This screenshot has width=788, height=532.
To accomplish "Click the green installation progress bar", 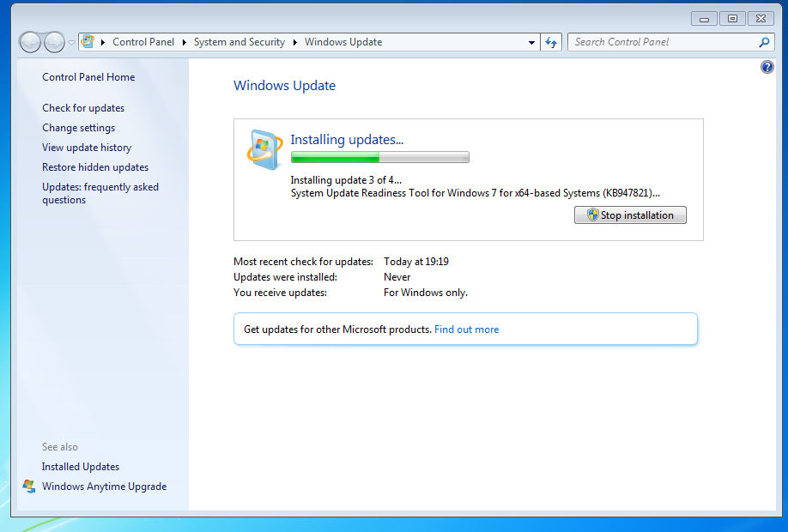I will (x=380, y=157).
